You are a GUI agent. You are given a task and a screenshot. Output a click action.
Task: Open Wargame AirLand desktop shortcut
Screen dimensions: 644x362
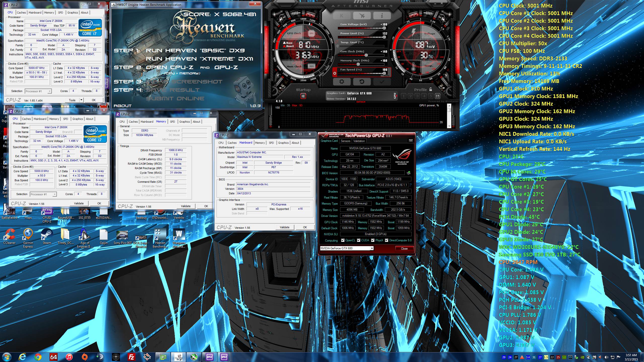[179, 238]
